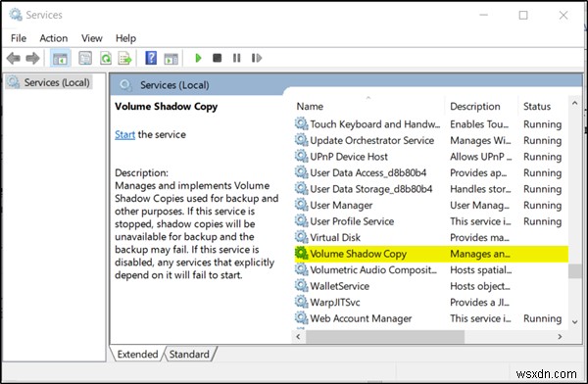Click gear icon next to User Profile Service
Viewport: 588px width, 384px height.
coord(301,220)
